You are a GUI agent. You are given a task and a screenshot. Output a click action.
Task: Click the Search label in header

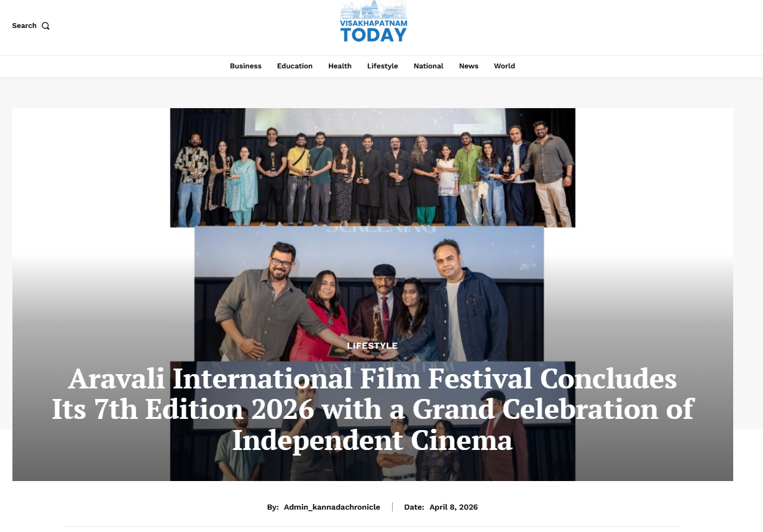tap(24, 25)
